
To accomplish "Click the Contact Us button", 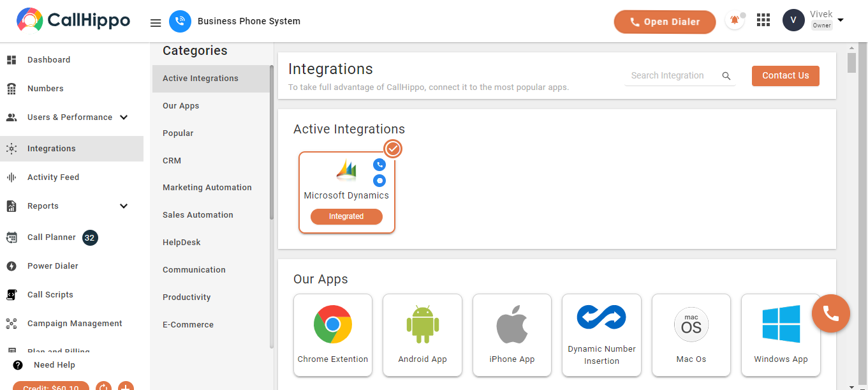I will (786, 75).
